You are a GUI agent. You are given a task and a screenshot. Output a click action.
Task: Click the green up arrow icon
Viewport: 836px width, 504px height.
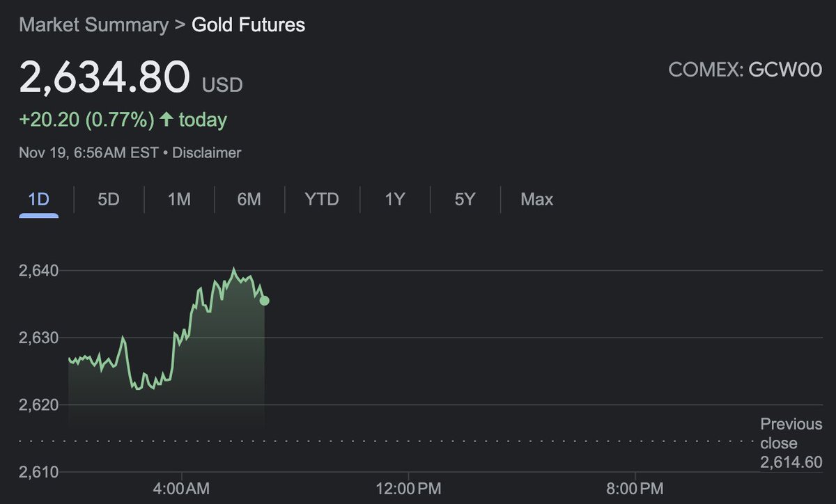[x=166, y=120]
